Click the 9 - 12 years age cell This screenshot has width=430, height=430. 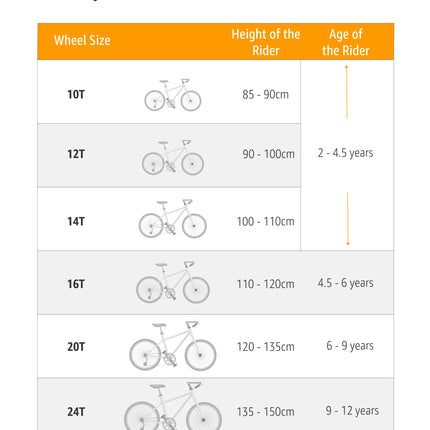point(352,411)
